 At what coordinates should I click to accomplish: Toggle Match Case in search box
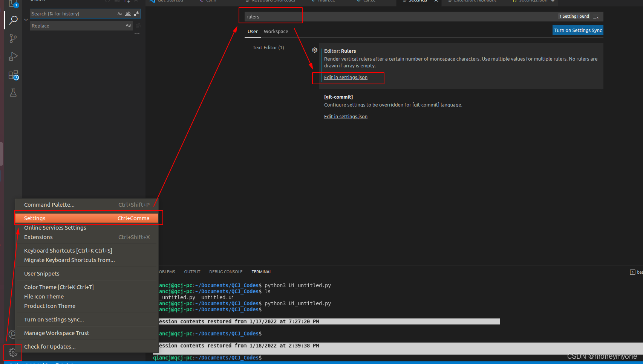click(120, 14)
